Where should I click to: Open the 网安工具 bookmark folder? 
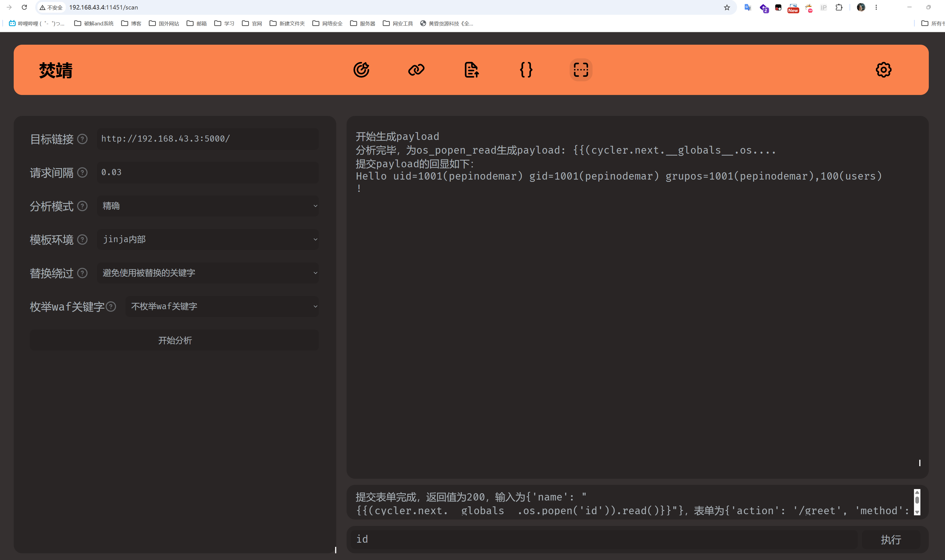click(x=397, y=23)
